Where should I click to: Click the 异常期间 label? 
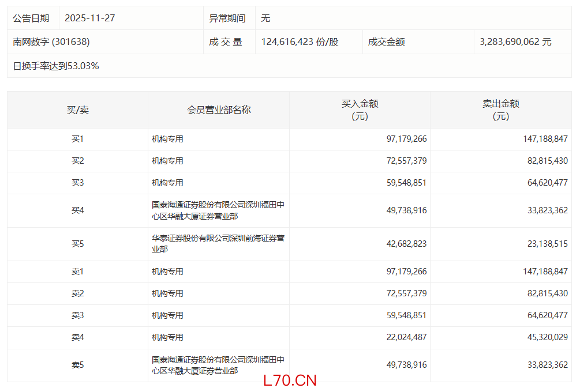[227, 18]
